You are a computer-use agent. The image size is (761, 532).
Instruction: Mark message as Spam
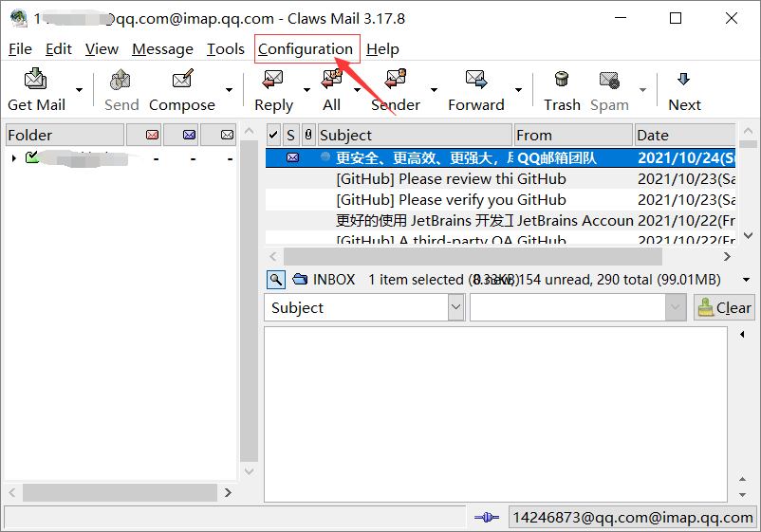point(609,90)
